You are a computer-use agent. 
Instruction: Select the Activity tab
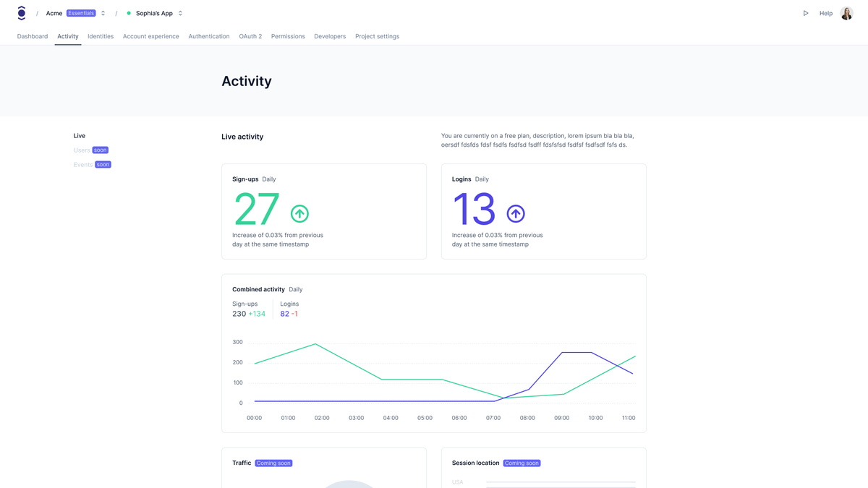[x=68, y=36]
